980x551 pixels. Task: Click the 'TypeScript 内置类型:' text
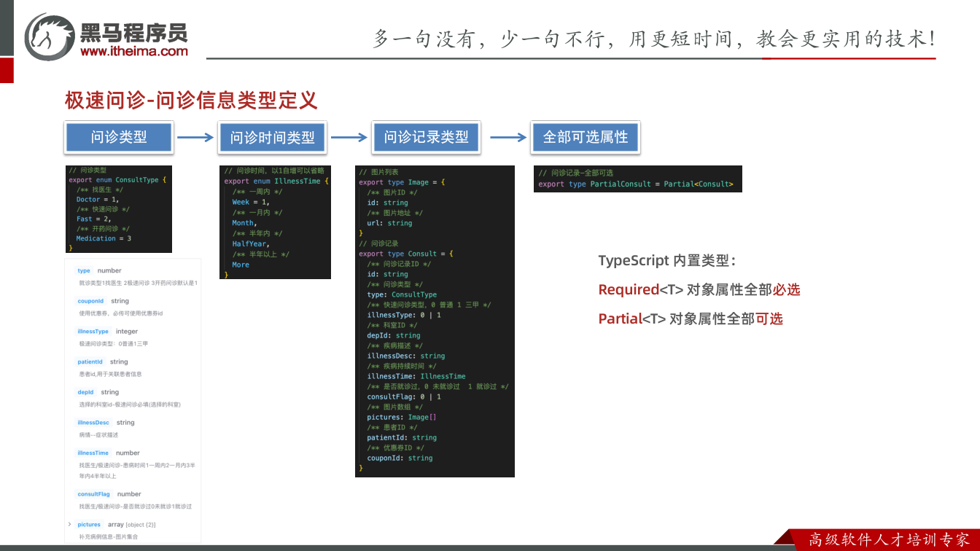pos(667,261)
